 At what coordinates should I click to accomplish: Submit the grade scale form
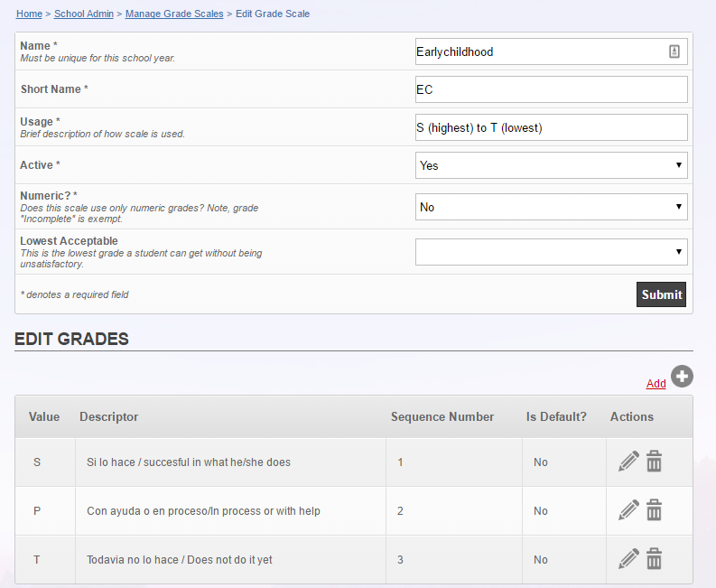661,294
